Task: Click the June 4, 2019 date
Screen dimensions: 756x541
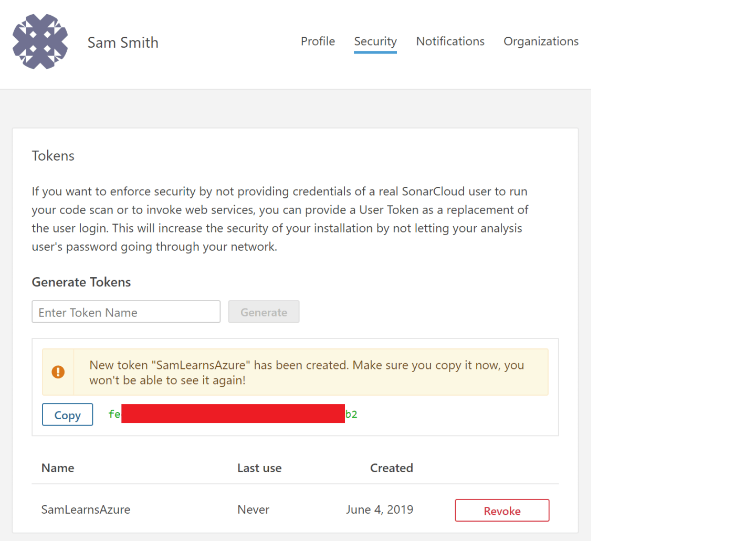Action: pos(380,510)
